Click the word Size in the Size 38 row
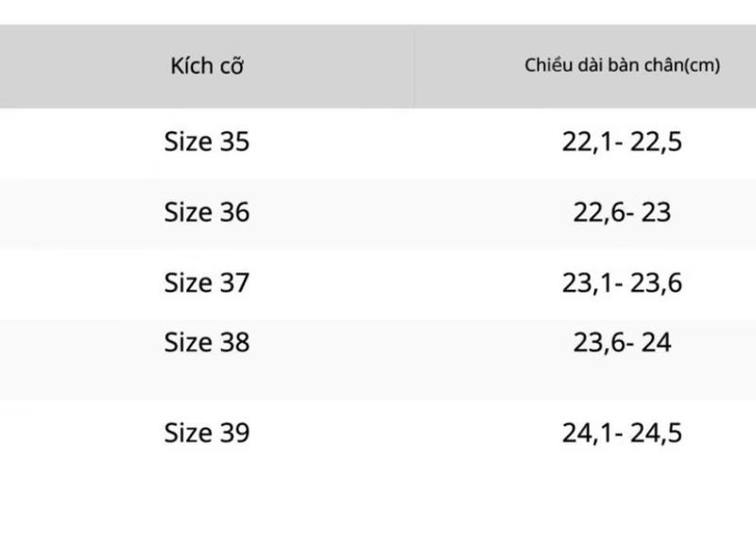 coord(188,342)
